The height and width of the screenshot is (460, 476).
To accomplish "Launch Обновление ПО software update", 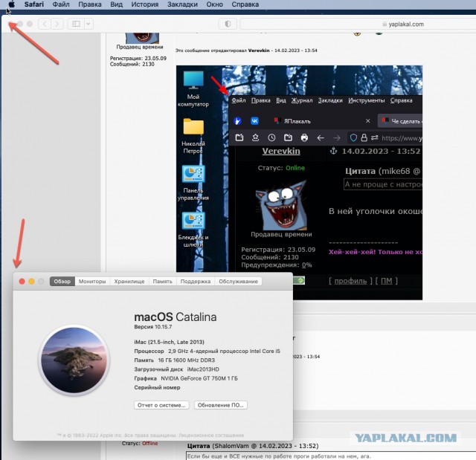I will click(221, 405).
